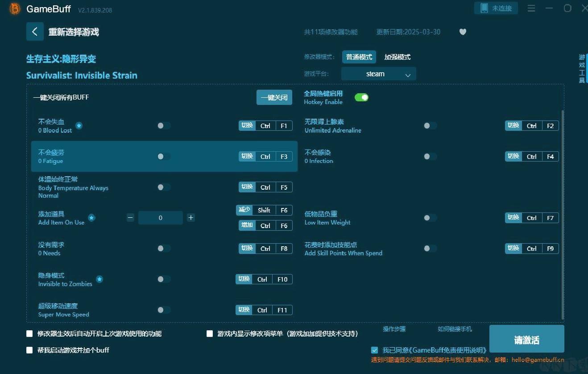Image resolution: width=588 pixels, height=374 pixels.
Task: Click the 共11项修改器功能 text
Action: click(331, 32)
